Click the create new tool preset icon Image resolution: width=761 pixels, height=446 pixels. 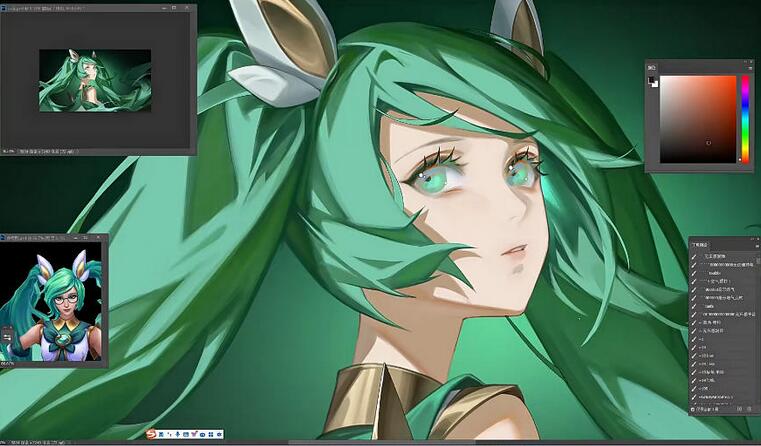[738, 409]
